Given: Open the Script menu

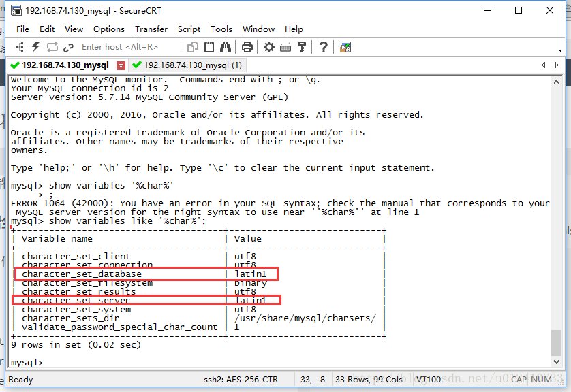Looking at the screenshot, I should tap(189, 29).
